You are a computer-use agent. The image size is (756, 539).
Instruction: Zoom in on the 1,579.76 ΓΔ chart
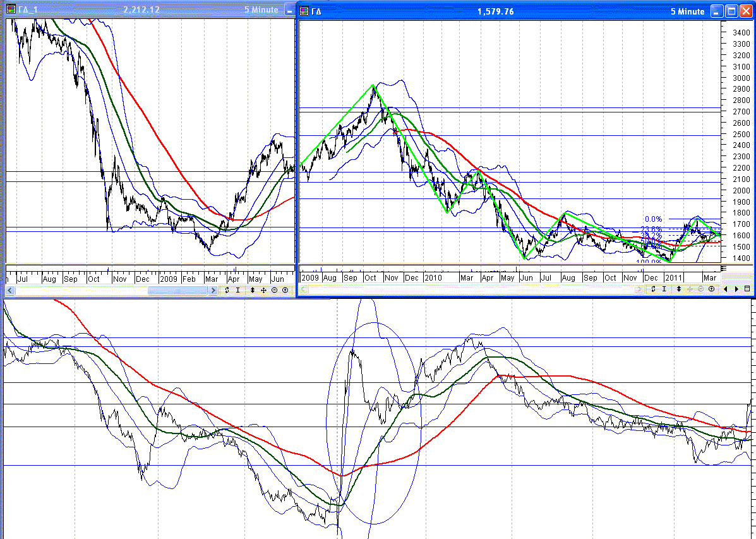coord(712,289)
